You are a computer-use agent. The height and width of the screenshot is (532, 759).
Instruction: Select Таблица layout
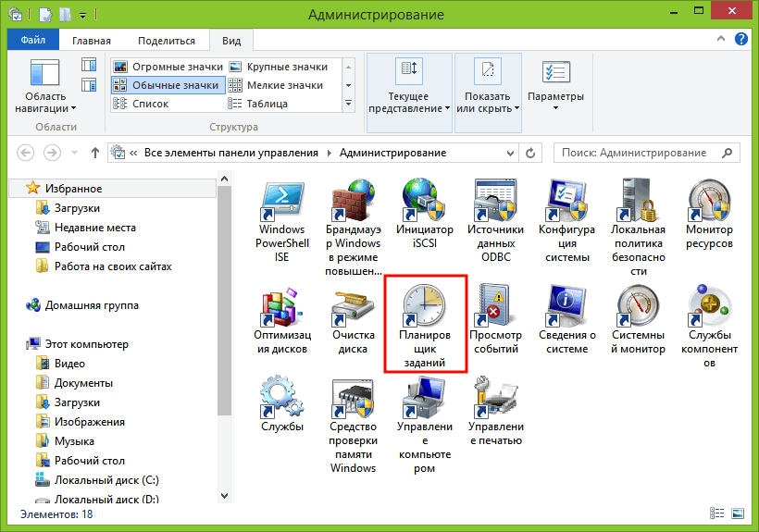tap(258, 104)
